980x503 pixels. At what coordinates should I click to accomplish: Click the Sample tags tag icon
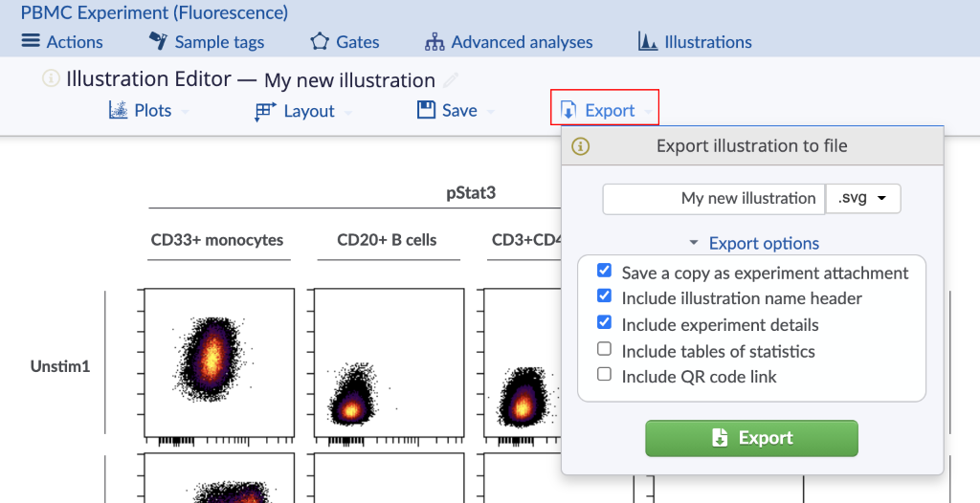coord(158,41)
